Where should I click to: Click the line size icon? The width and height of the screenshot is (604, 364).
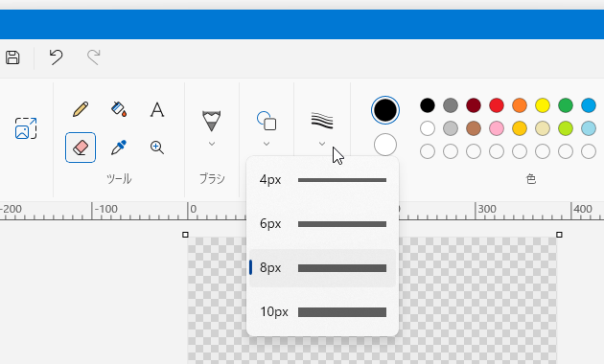(322, 121)
